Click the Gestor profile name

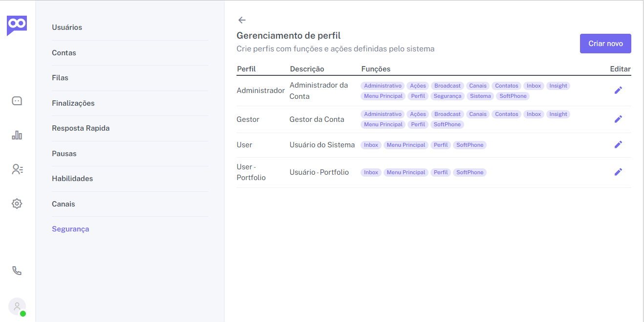(248, 119)
